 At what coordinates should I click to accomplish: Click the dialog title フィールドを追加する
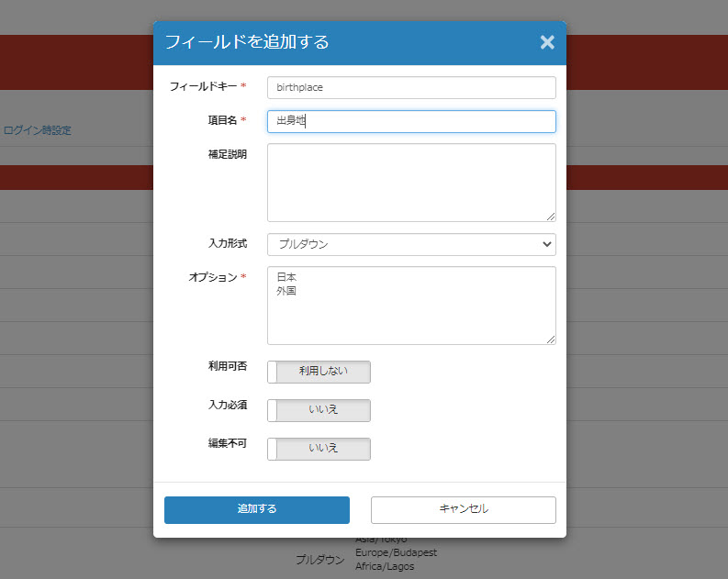[x=246, y=42]
